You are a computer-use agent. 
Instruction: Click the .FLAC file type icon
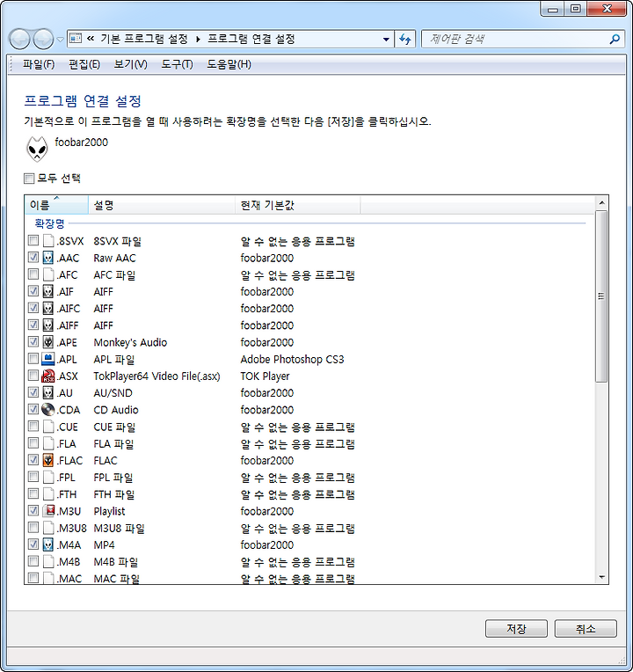point(48,460)
